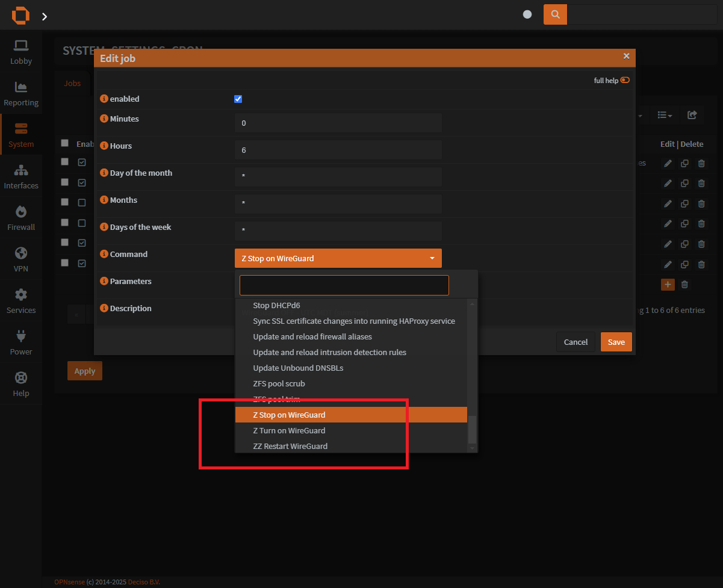This screenshot has width=723, height=588.
Task: Click the orange plus add-job icon
Action: [x=668, y=284]
